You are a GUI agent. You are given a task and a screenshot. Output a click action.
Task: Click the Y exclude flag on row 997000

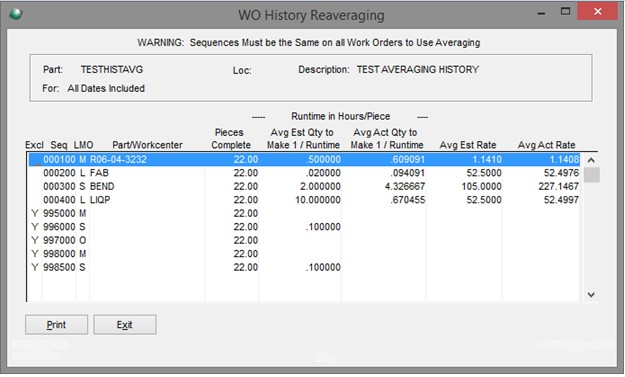[35, 240]
